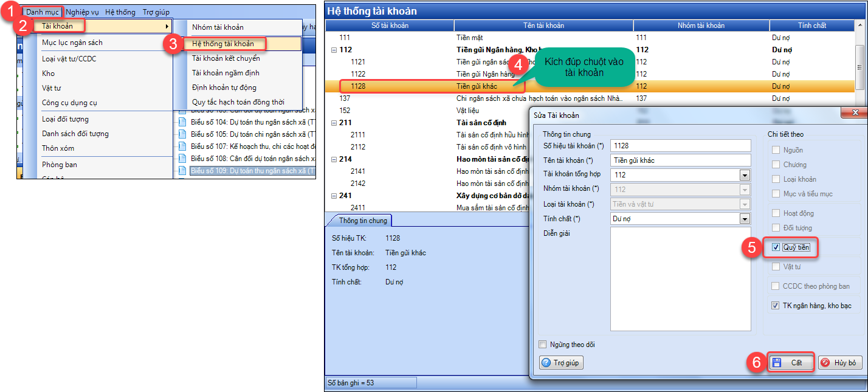Toggle the Hoạt động checkbox

(x=776, y=213)
